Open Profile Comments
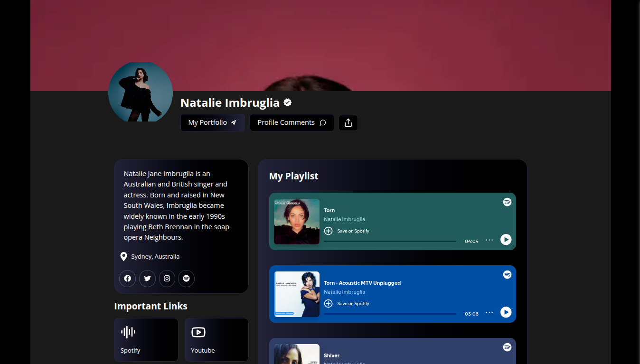The image size is (640, 364). pyautogui.click(x=292, y=122)
